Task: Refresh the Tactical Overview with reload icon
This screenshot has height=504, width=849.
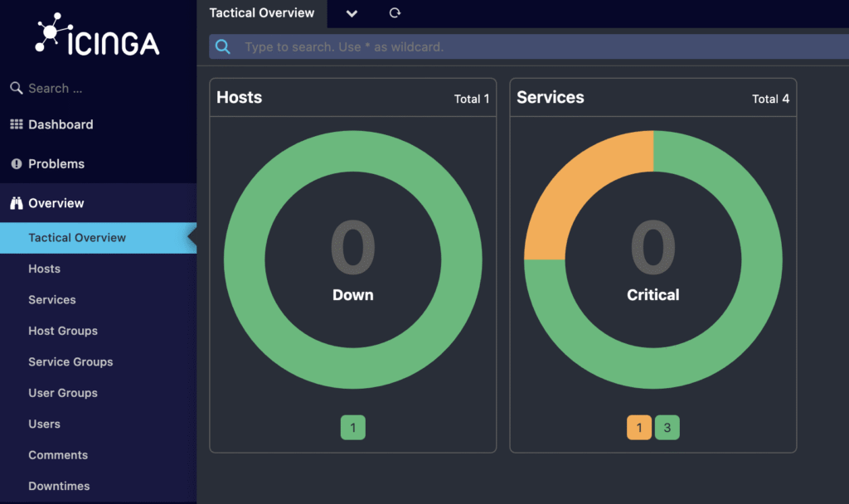Action: point(395,13)
